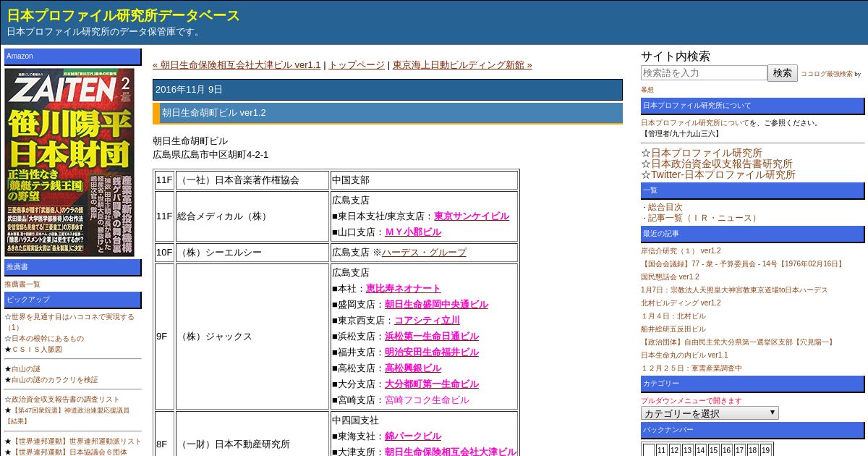Go to next article 東京海上日動ビルディング新館
The width and height of the screenshot is (868, 456).
[462, 64]
